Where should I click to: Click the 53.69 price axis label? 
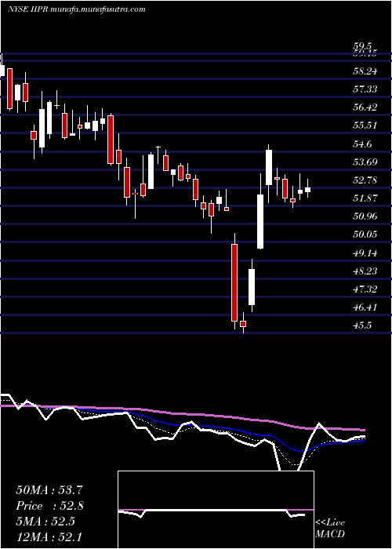[x=365, y=162]
